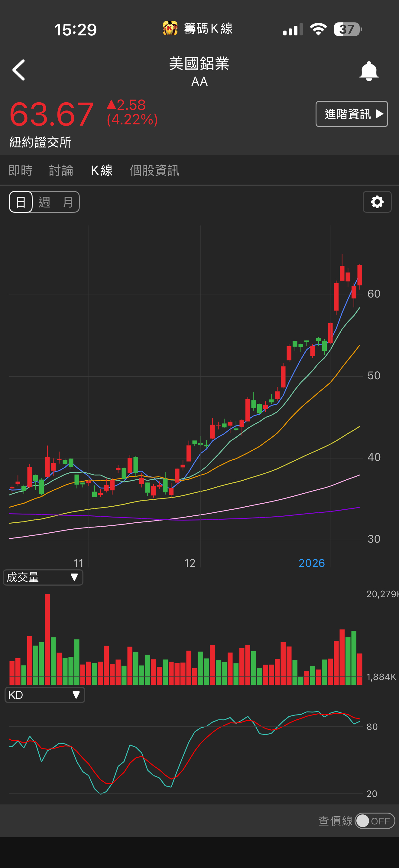The height and width of the screenshot is (868, 399).
Task: Switch to the 即時 tab
Action: 21,170
